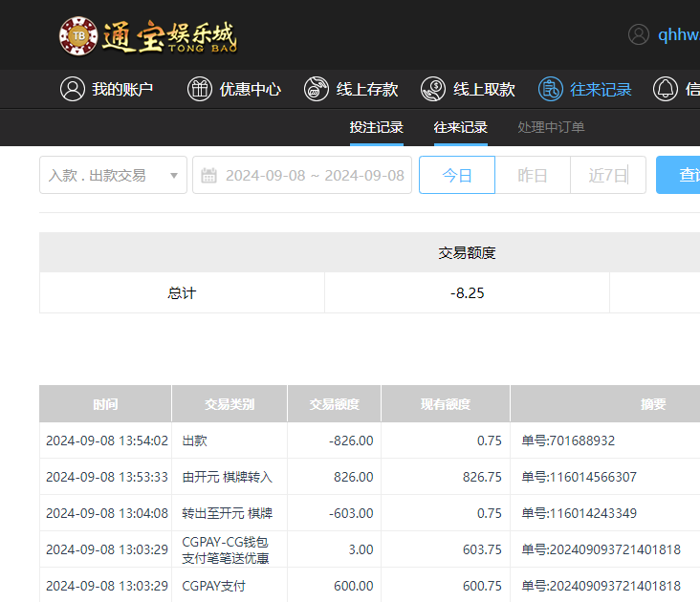
Task: Click the 线上存款 deposit icon
Action: click(x=317, y=89)
